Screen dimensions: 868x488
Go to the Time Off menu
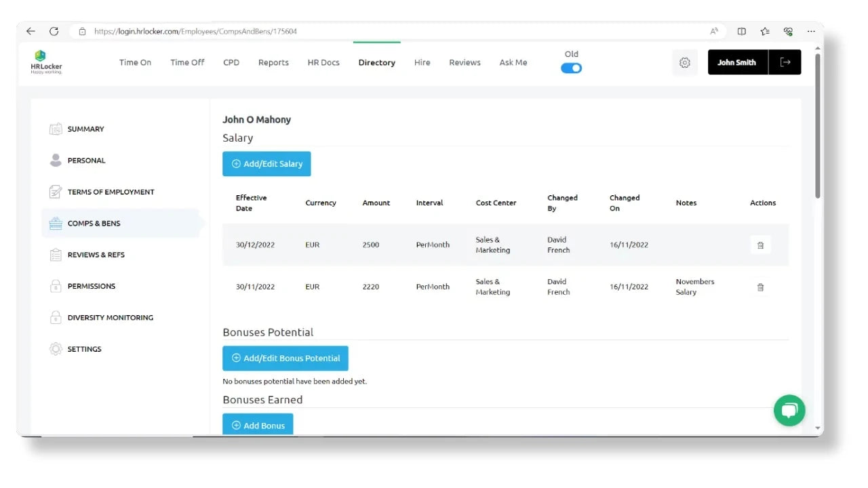(187, 62)
